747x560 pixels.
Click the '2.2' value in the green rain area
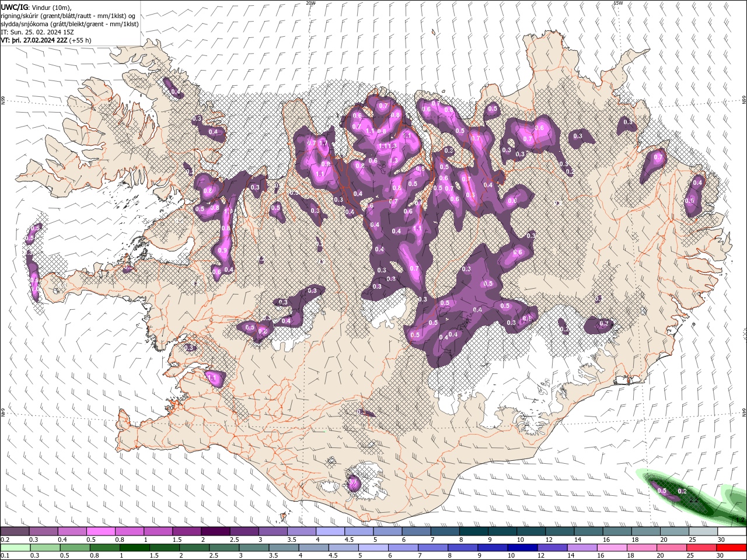click(694, 500)
